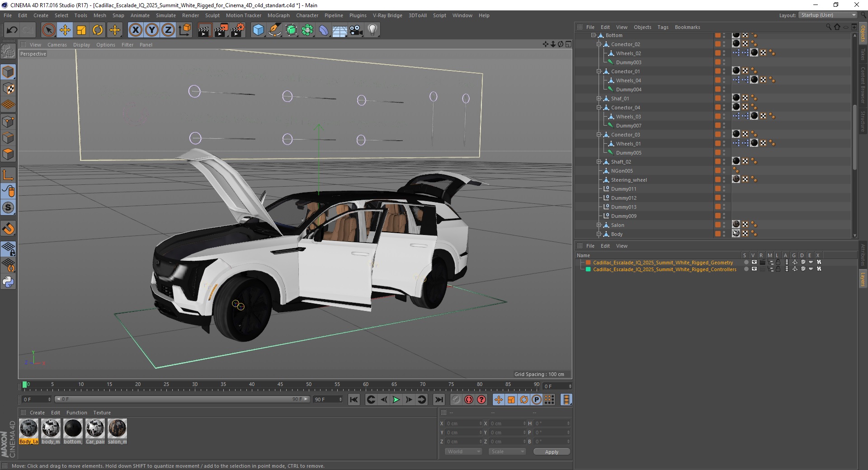Toggle Geometry layer solo dot

746,262
